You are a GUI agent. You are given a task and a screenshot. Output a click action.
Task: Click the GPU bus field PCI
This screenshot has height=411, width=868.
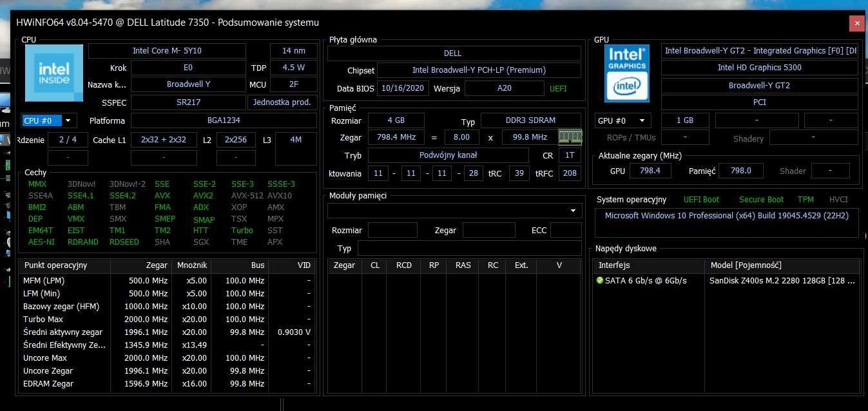tap(760, 102)
